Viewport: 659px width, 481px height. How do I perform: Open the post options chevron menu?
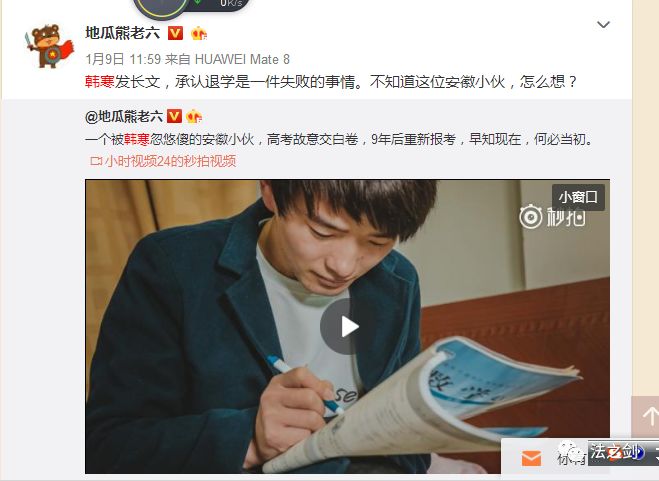pos(604,25)
